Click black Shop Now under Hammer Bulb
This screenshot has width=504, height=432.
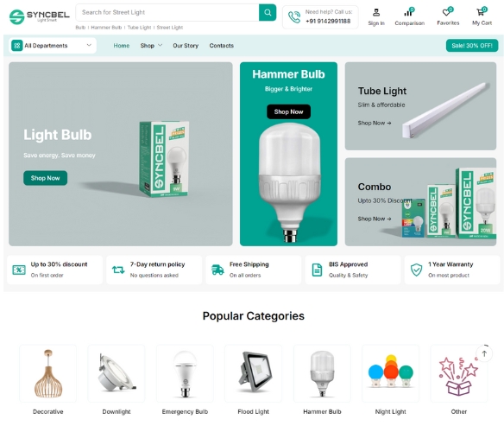click(288, 111)
